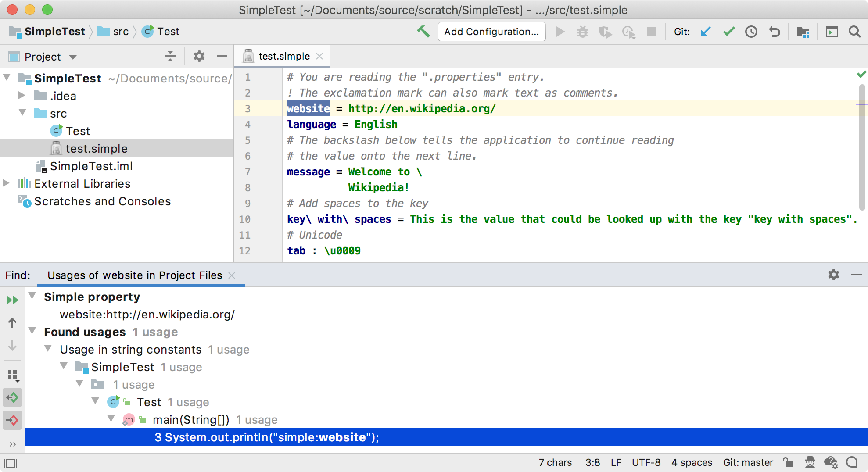The height and width of the screenshot is (472, 868).
Task: Click Test in the breadcrumb bar
Action: click(161, 32)
